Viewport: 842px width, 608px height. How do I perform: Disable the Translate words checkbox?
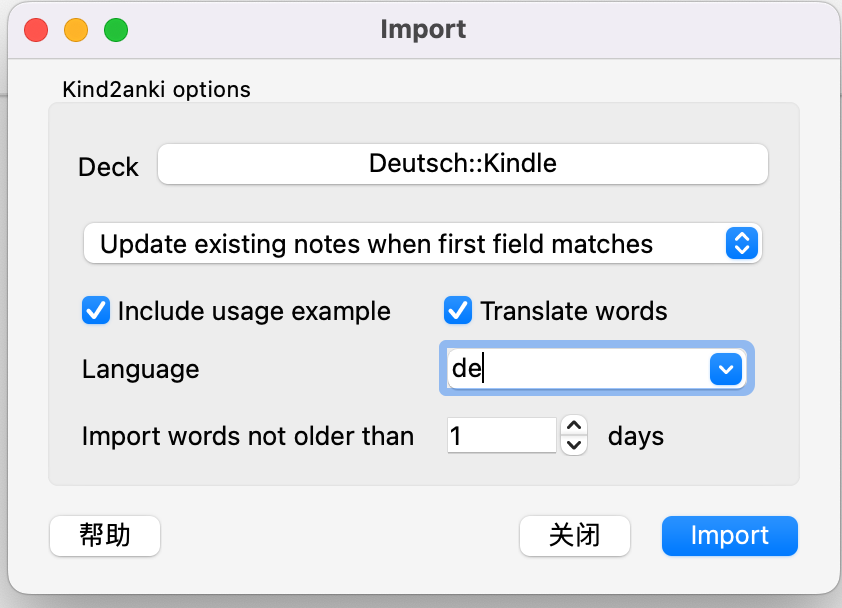(458, 311)
